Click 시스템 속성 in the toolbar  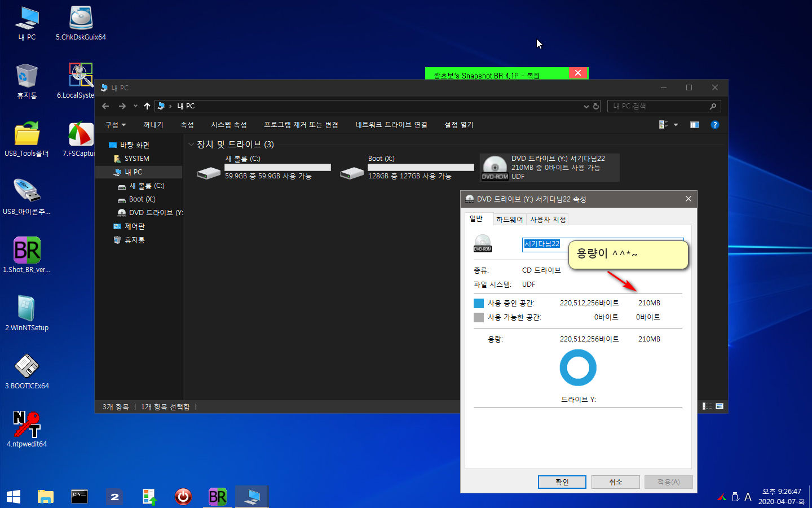coord(228,125)
